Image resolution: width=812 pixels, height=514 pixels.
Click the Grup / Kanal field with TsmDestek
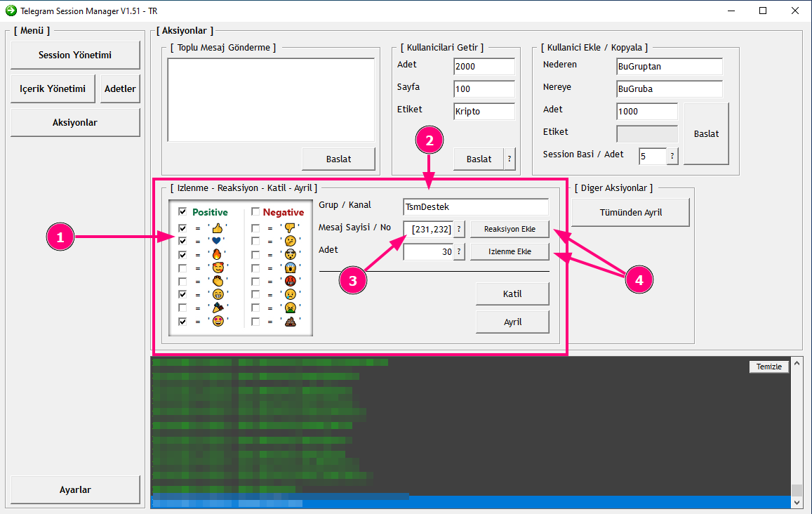476,206
